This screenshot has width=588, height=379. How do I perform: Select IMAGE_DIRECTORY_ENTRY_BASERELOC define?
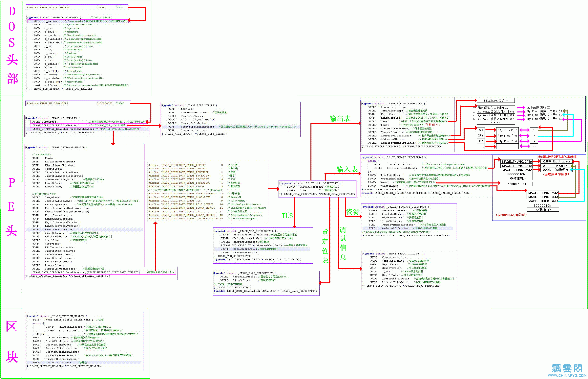[194, 183]
